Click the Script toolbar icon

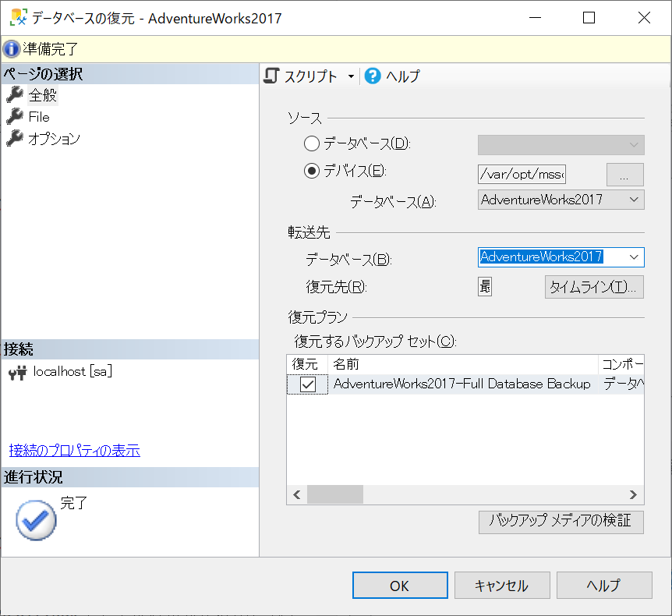point(271,76)
